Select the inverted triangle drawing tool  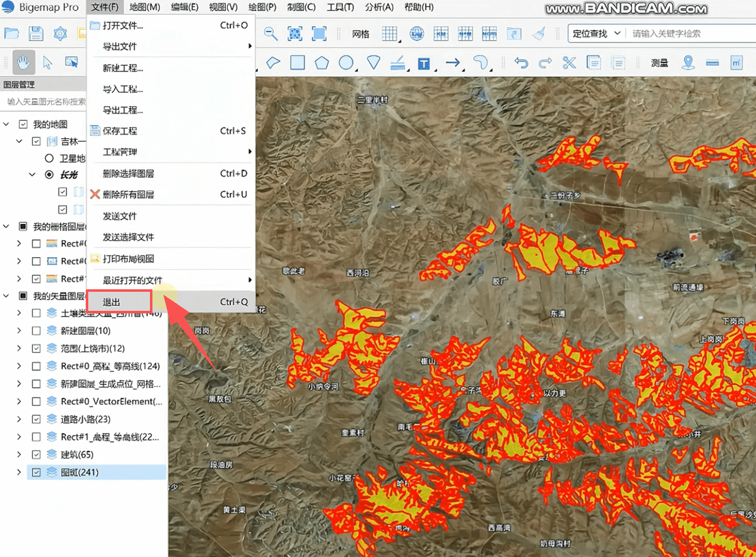(373, 62)
